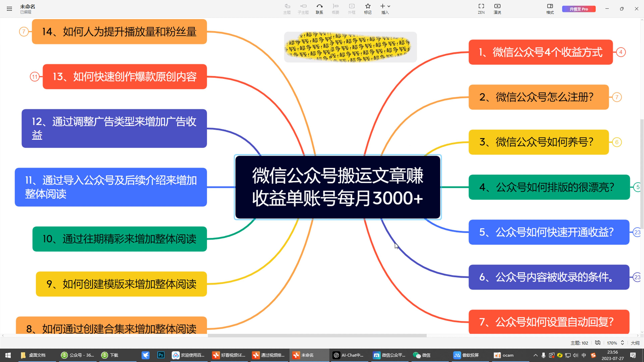This screenshot has width=644, height=362.
Task: Open Photoshop from the taskbar
Action: 161,355
